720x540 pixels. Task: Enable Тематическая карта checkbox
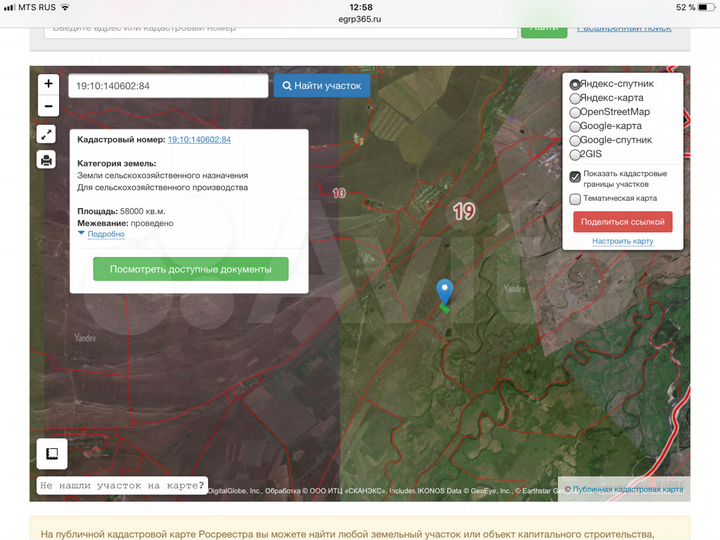575,199
